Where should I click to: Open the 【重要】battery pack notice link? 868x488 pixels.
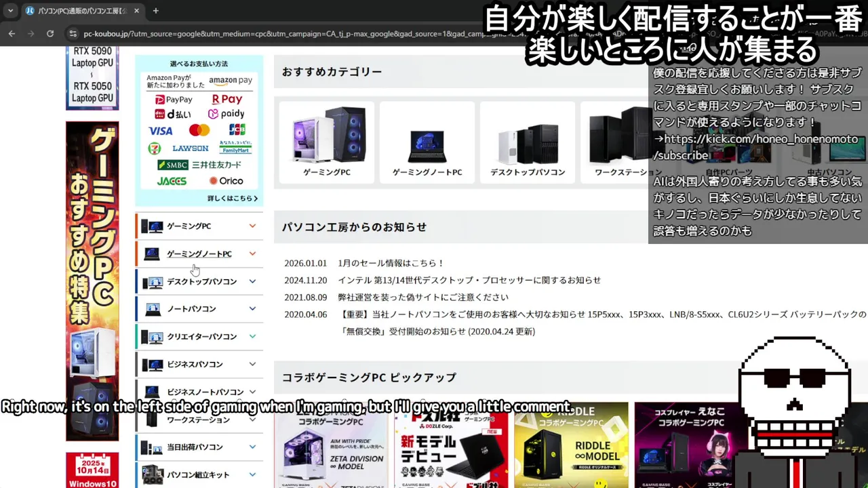(602, 323)
